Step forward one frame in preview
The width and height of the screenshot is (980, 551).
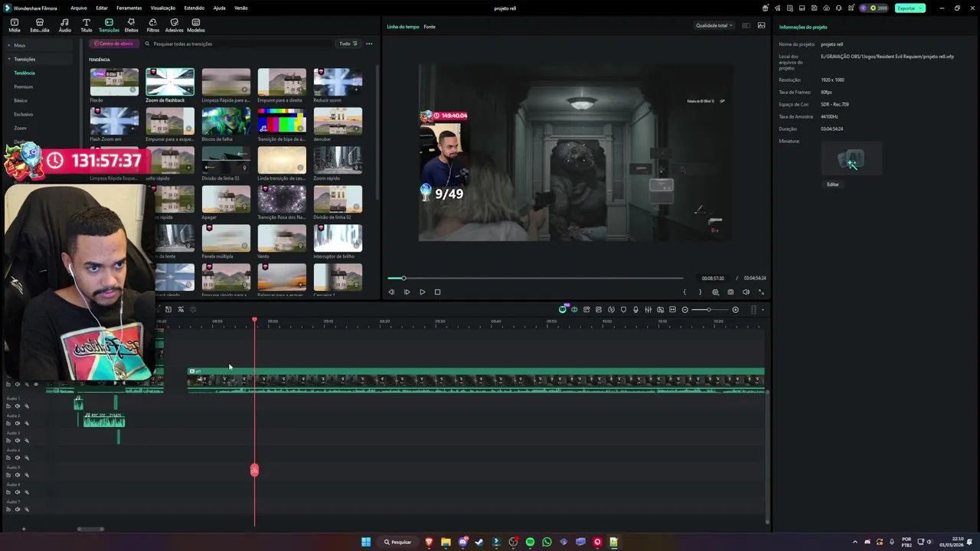click(407, 292)
